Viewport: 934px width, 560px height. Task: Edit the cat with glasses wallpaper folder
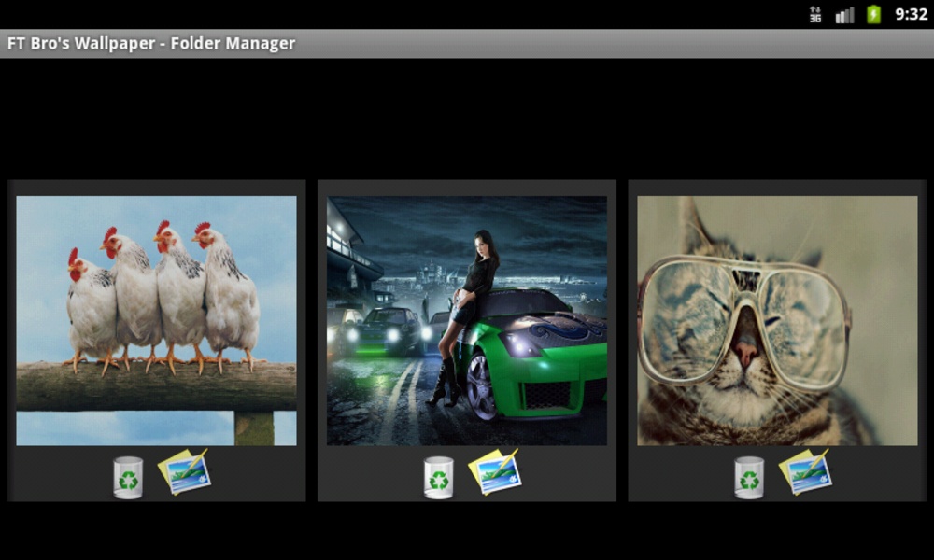pos(805,472)
